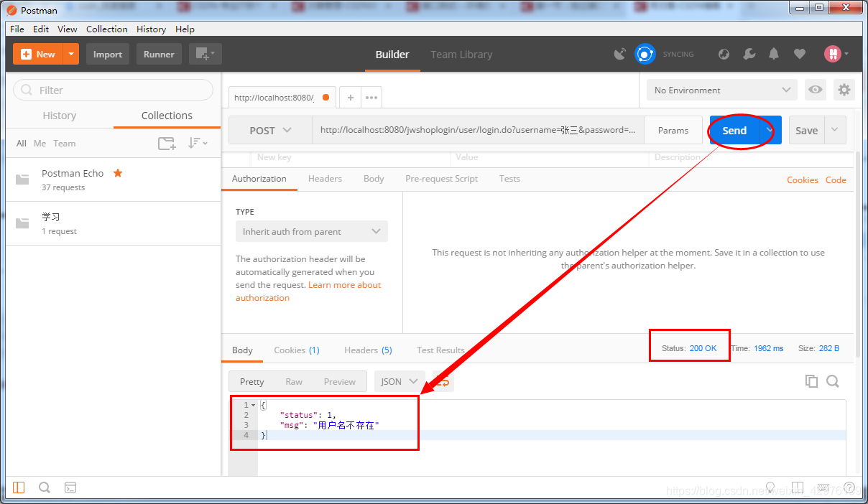Toggle line wrap icon in response toolbar
The image size is (868, 504).
coord(443,382)
